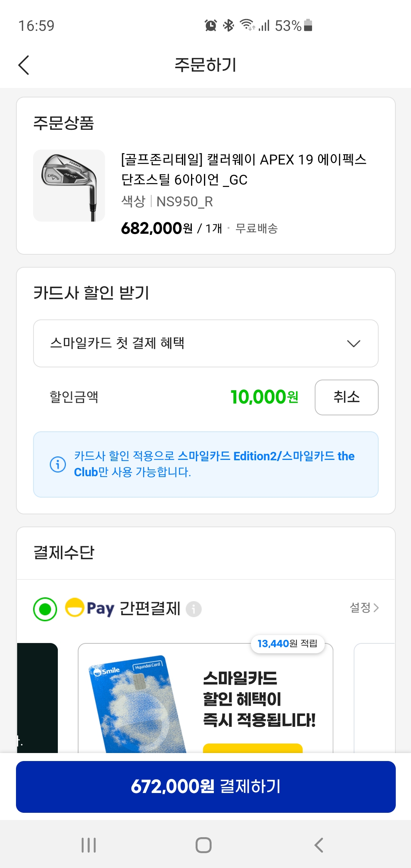Tap the Smile Pay logo
411x868 pixels.
pyautogui.click(x=90, y=608)
